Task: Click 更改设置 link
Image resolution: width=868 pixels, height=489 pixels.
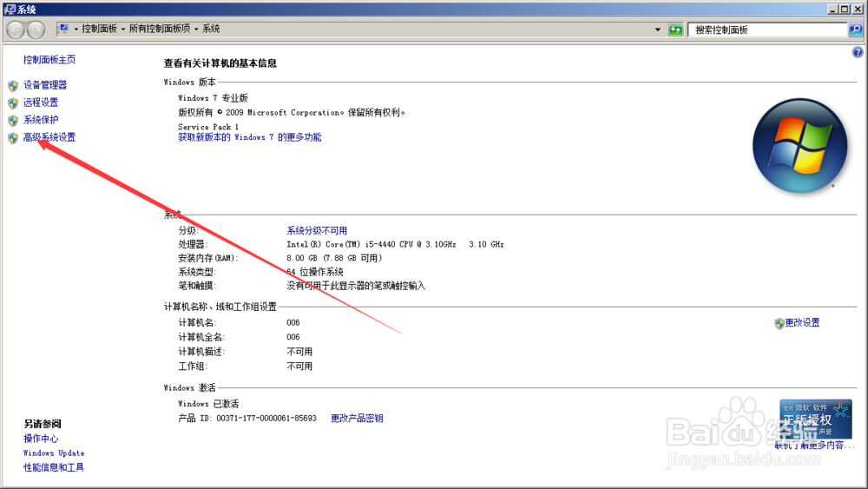Action: (802, 323)
